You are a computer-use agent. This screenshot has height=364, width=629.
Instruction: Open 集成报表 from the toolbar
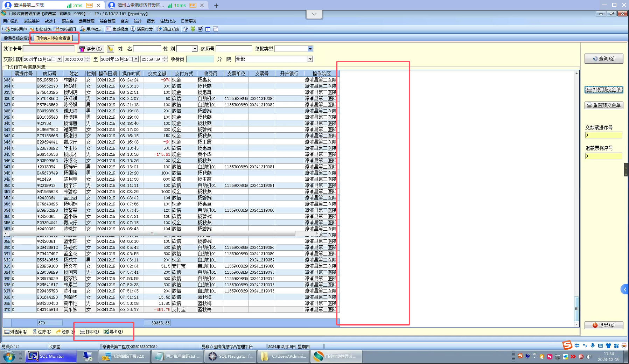pyautogui.click(x=117, y=29)
